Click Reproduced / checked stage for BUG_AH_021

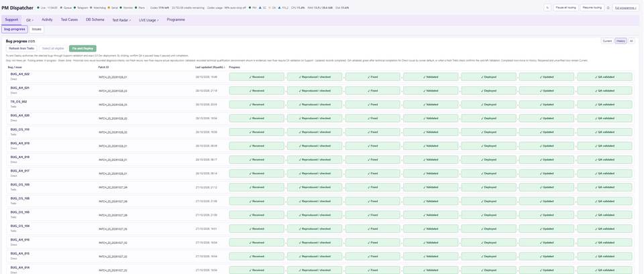pyautogui.click(x=315, y=90)
